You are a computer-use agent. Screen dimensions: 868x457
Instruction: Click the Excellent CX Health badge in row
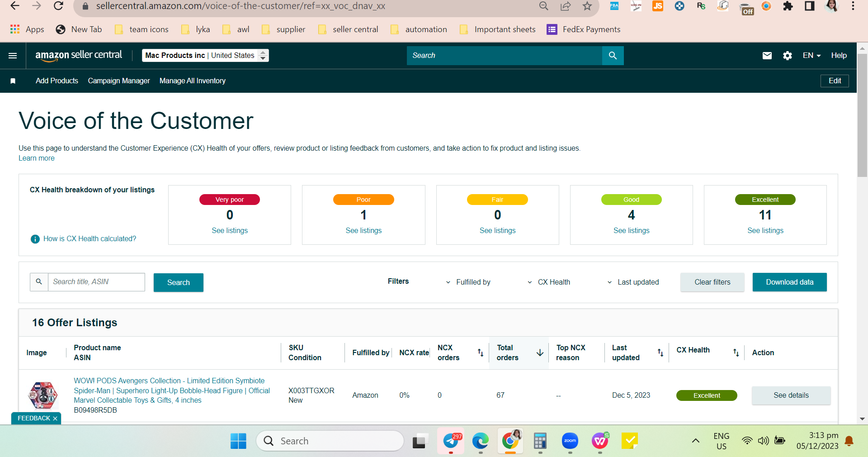point(707,395)
